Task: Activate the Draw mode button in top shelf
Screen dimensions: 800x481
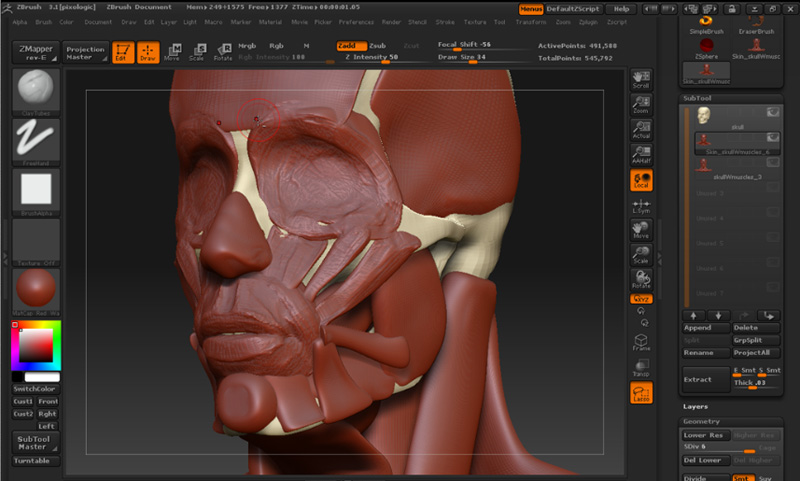Action: (x=148, y=52)
